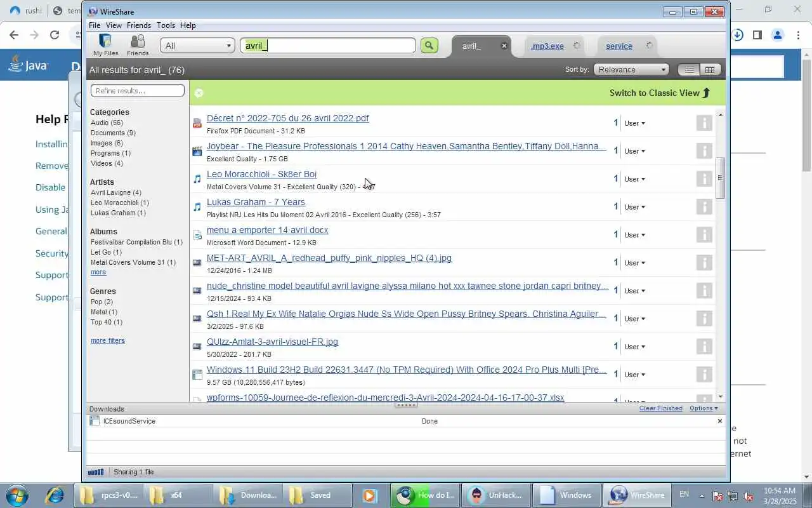Dismiss the green Classic View banner

[199, 93]
